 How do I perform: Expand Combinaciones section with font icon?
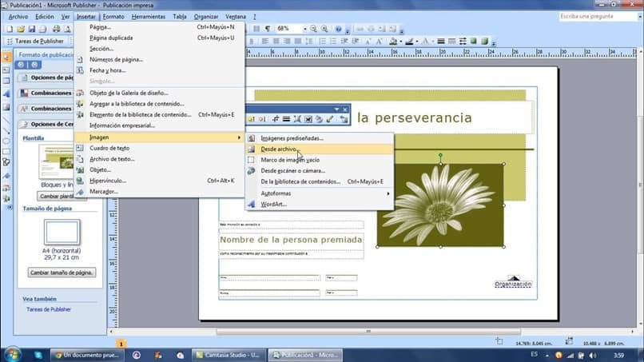(x=46, y=109)
